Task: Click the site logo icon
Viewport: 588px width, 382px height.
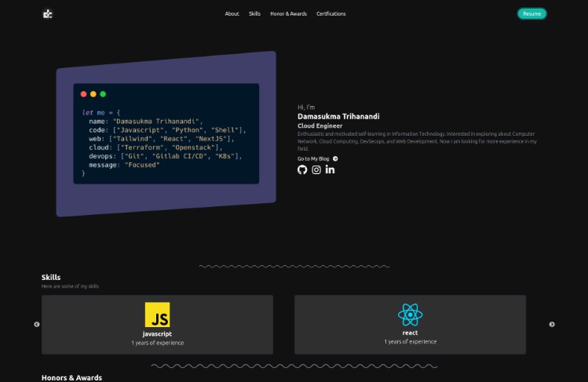Action: 47,13
